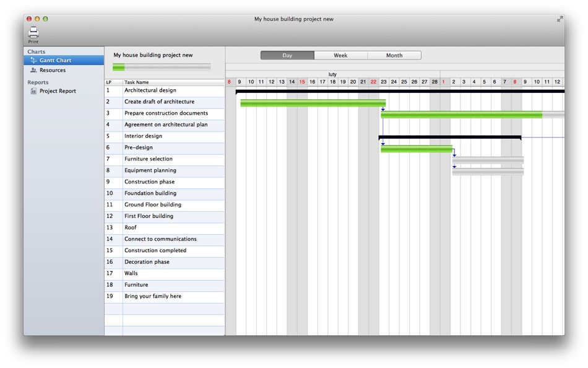588x368 pixels.
Task: Click red day 15 in the timeline header
Action: (x=302, y=82)
